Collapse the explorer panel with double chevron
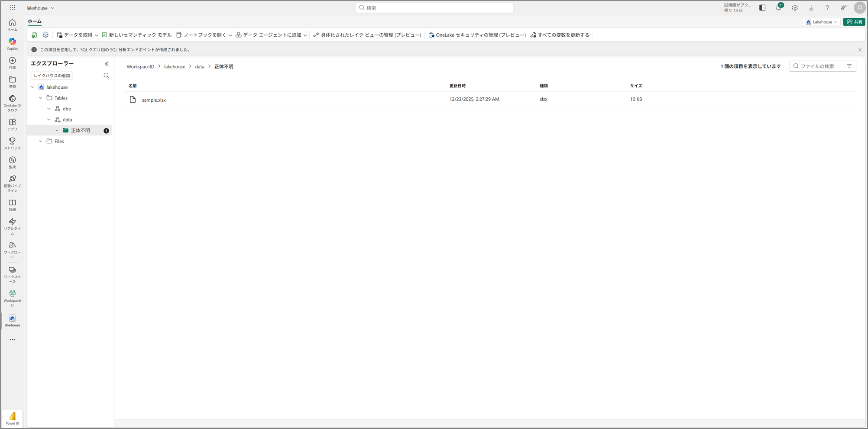Image resolution: width=868 pixels, height=429 pixels. click(x=107, y=64)
